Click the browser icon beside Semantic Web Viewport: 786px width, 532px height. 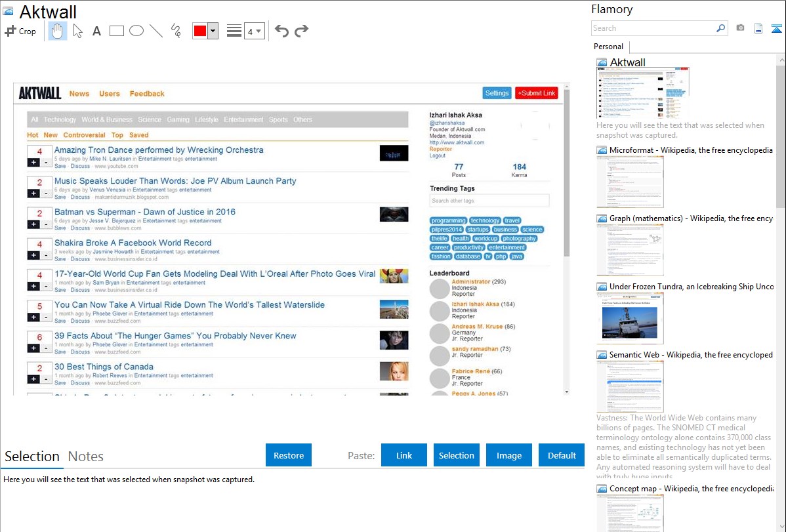602,355
